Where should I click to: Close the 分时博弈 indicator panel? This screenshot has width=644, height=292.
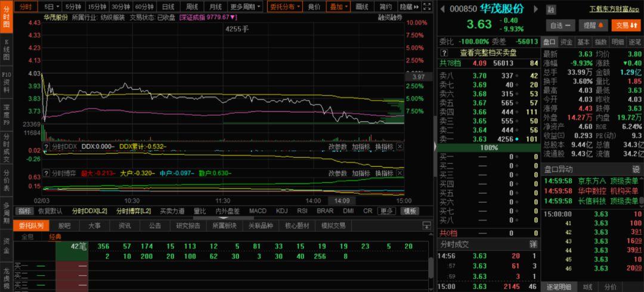pos(400,173)
